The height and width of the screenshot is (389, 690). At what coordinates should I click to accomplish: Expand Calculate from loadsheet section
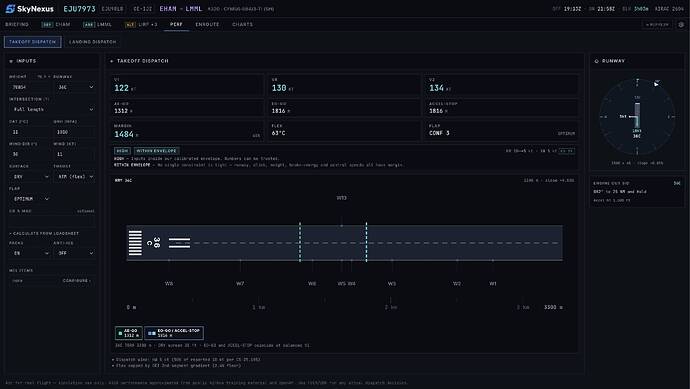tap(44, 233)
